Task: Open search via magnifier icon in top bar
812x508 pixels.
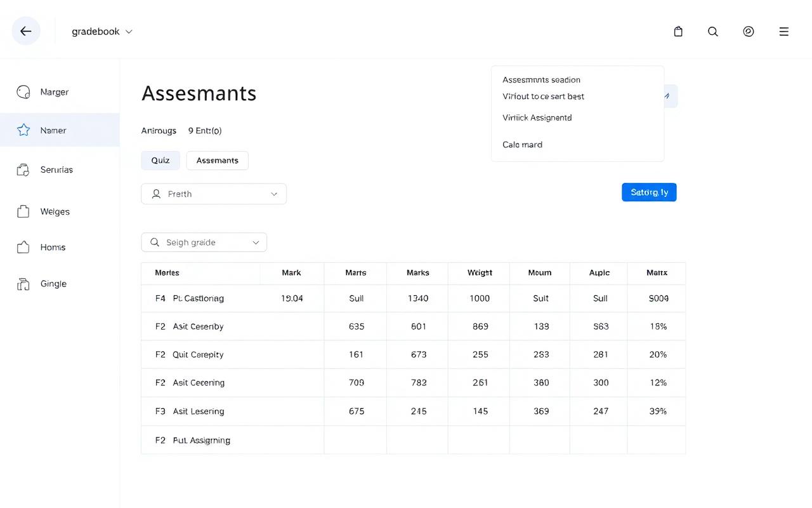Action: (x=713, y=31)
